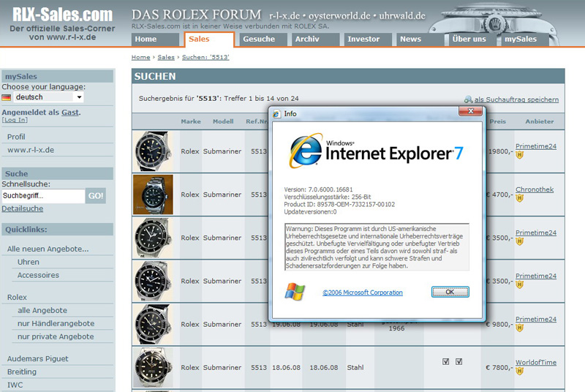Click the Version 7.0.6000.16681 text
585x392 pixels.
[318, 189]
